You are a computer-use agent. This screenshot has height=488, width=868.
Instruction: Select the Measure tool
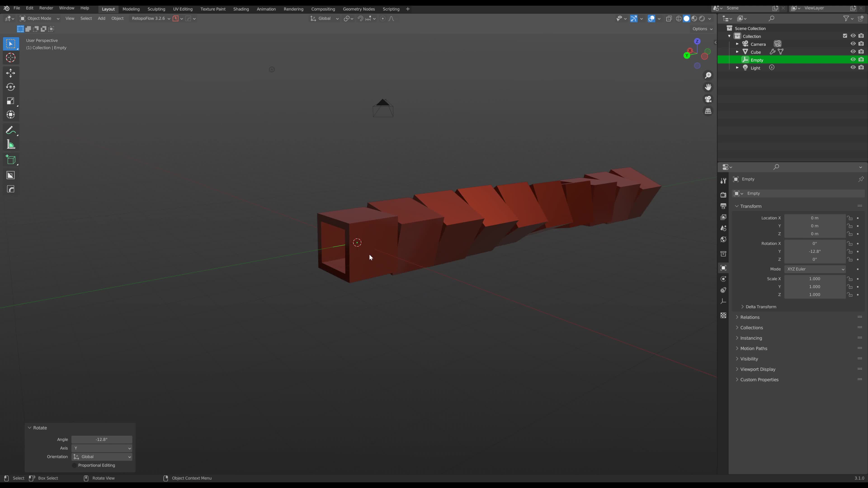pyautogui.click(x=10, y=145)
